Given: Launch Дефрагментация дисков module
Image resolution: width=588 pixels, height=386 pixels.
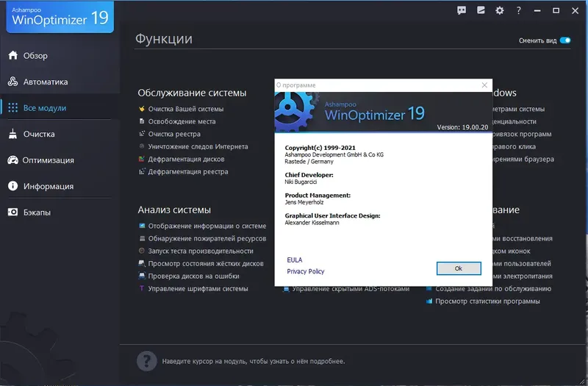Looking at the screenshot, I should (186, 159).
